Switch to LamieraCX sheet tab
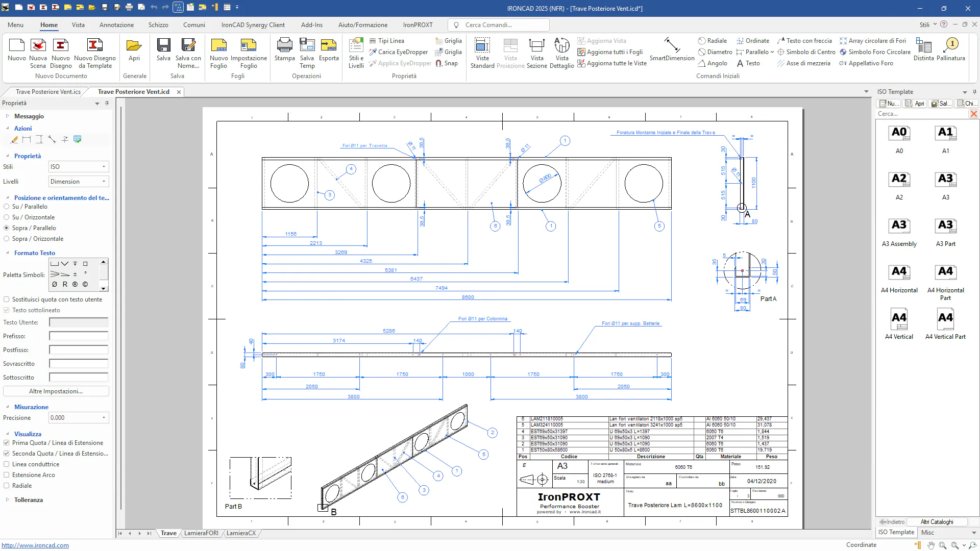980x551 pixels. (241, 533)
